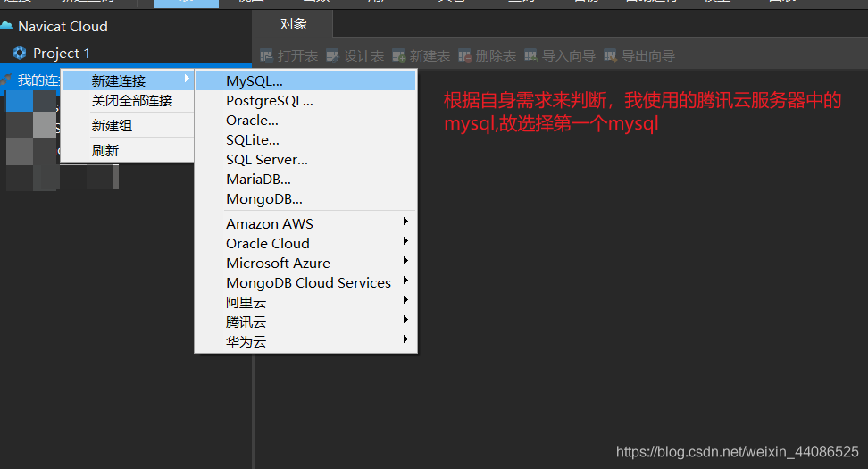Open the Oracle Cloud menu entry
The width and height of the screenshot is (868, 469).
(x=305, y=243)
